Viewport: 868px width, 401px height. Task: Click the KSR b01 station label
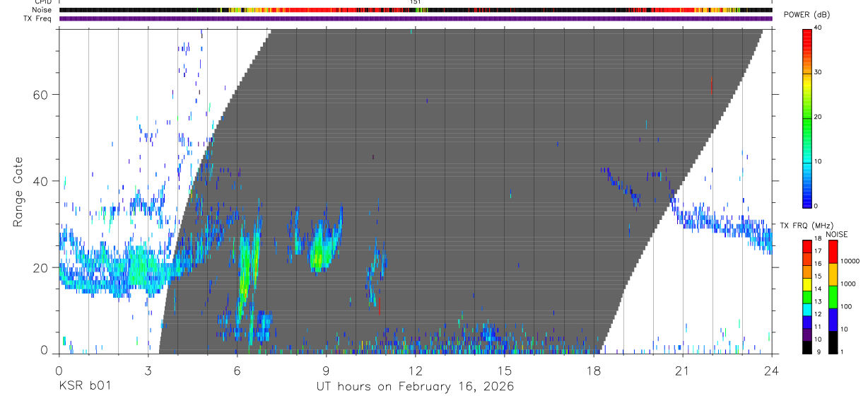[84, 386]
